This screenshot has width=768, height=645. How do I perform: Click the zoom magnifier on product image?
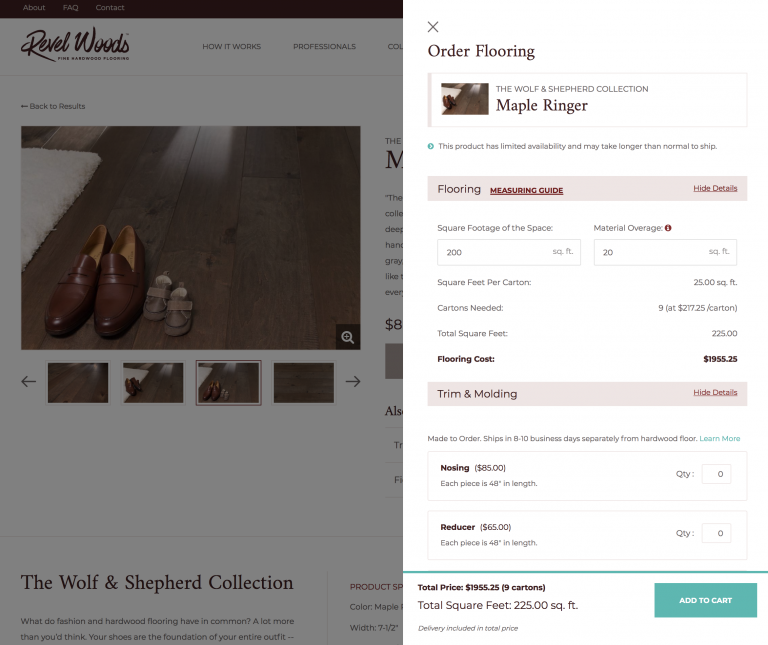point(347,337)
